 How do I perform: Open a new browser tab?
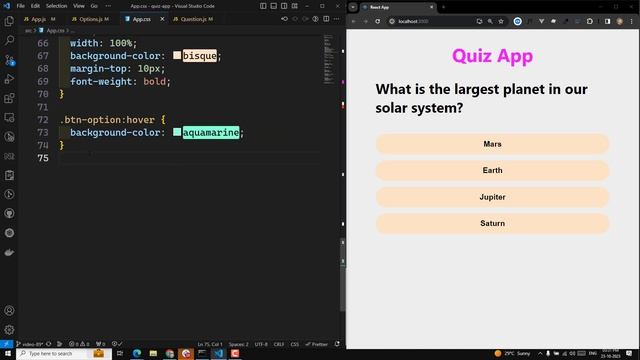(444, 7)
